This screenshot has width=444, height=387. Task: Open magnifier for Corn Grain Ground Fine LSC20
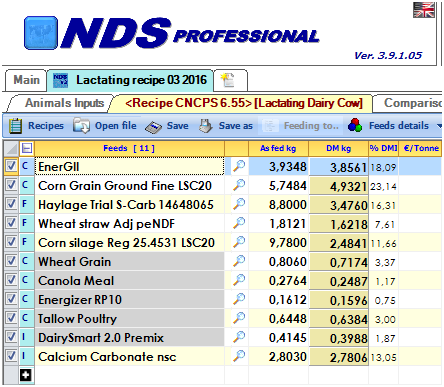pos(239,185)
